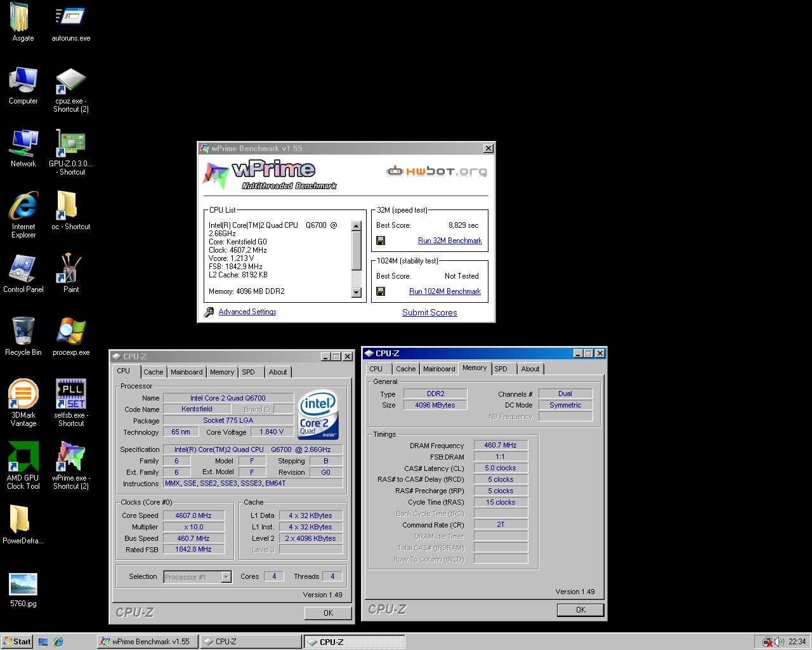This screenshot has height=650, width=812.
Task: Run the 1024M Benchmark link
Action: [445, 291]
